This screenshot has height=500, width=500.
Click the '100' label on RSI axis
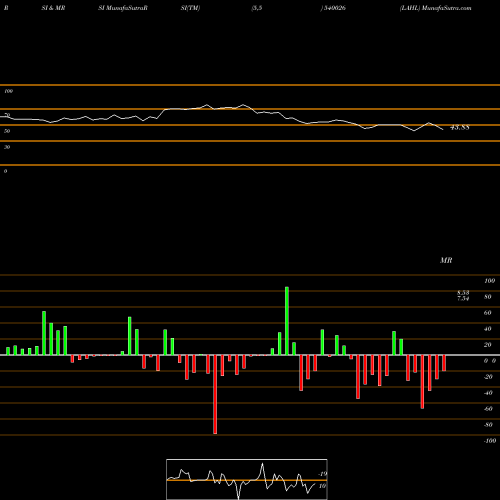coord(8,91)
